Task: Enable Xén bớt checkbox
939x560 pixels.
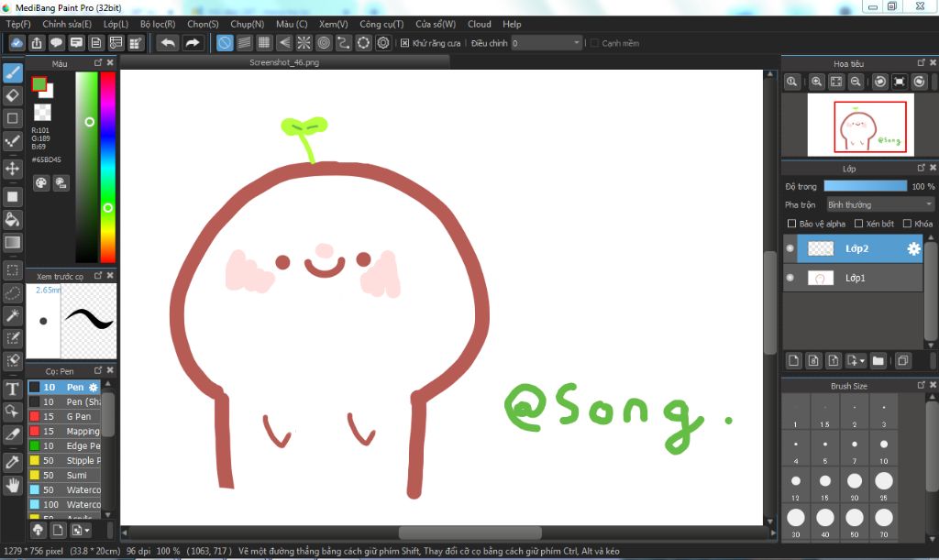Action: coord(858,224)
